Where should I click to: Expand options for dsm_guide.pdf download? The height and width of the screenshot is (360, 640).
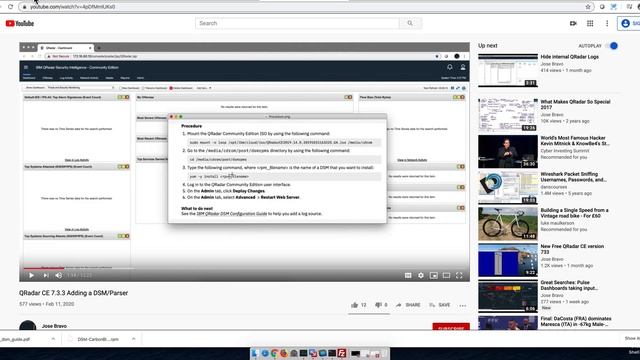53,339
